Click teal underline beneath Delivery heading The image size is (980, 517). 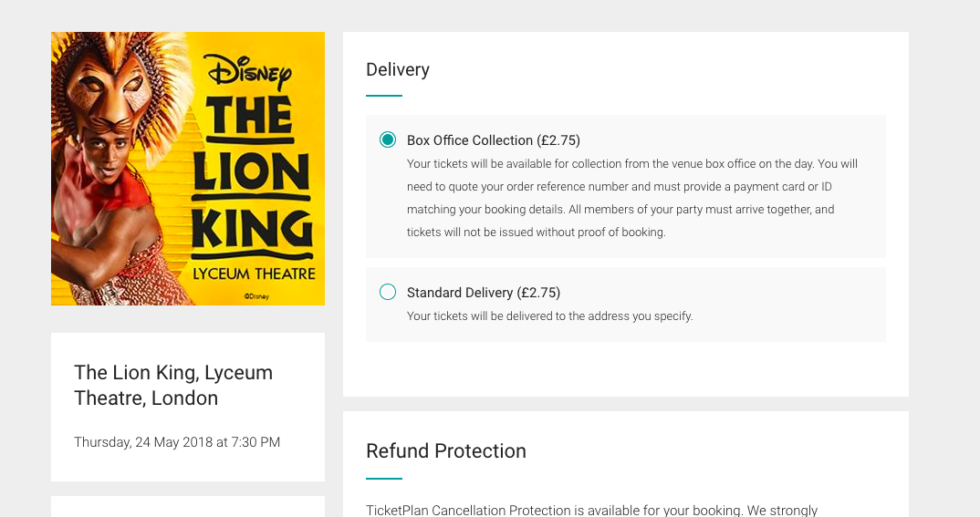(x=384, y=96)
